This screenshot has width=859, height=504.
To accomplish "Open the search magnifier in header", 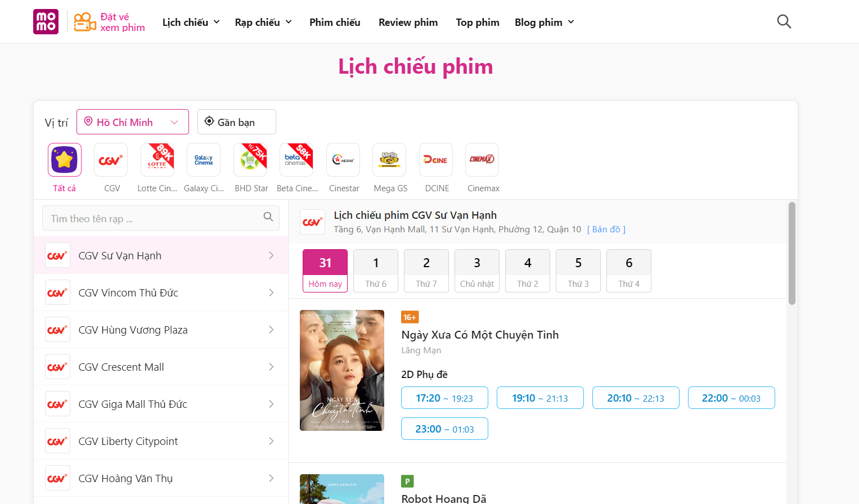I will tap(784, 22).
